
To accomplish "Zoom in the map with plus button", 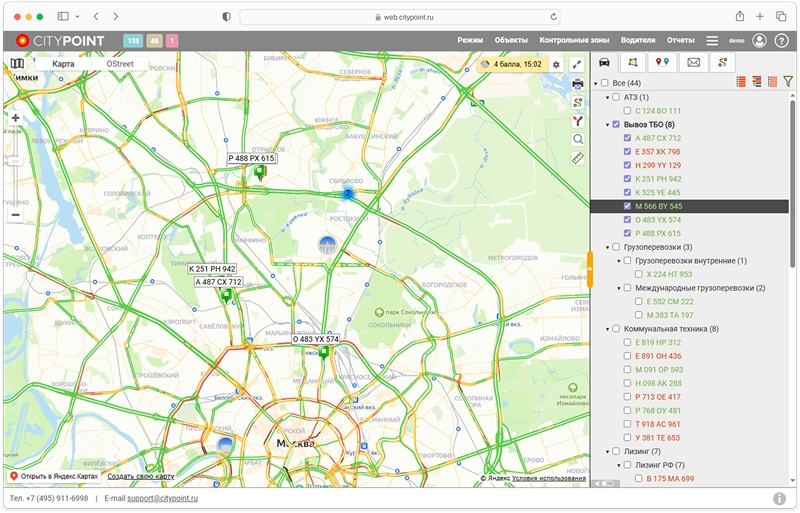I will [x=15, y=118].
